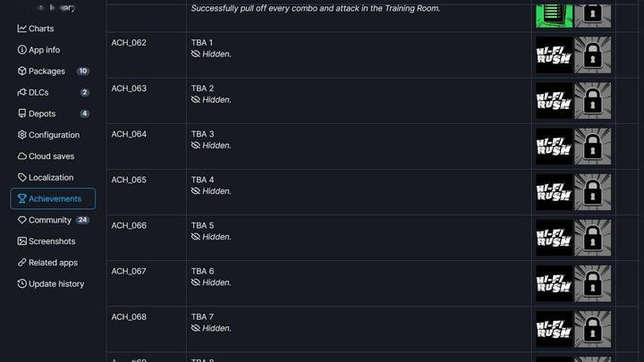Click the hidden eye icon for TBA 1
Screen dimensions: 644x362
pos(196,55)
